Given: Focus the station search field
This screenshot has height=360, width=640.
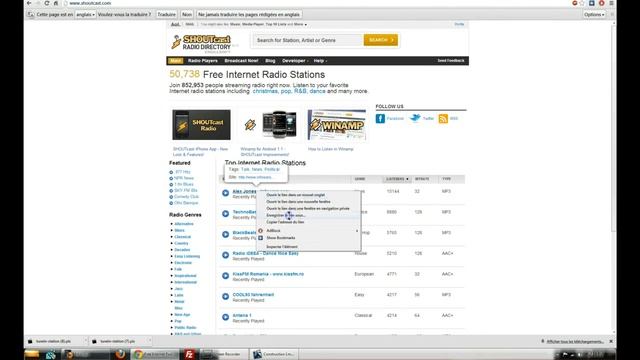Looking at the screenshot, I should (x=307, y=40).
